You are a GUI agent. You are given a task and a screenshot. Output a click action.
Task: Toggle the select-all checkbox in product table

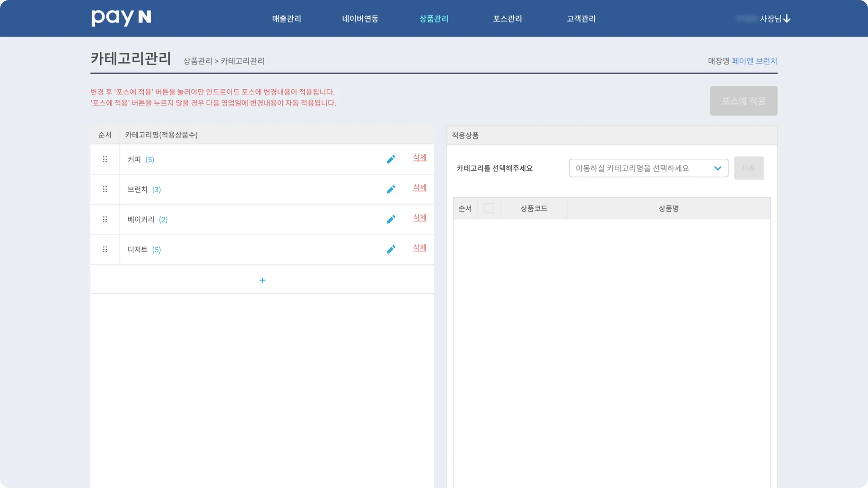[x=489, y=208]
